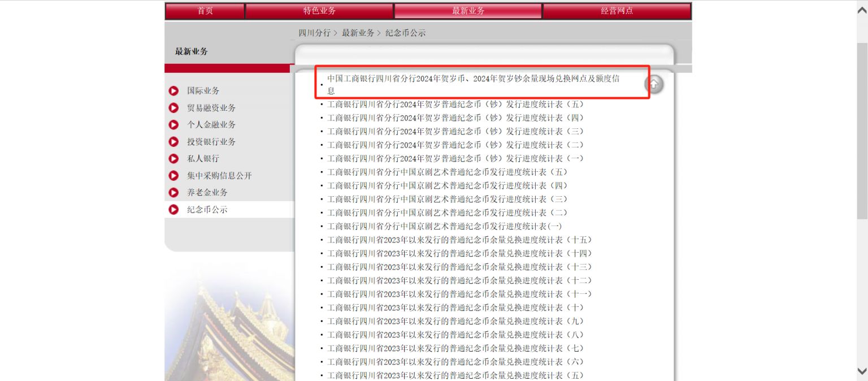Open 中国京剧艺术普通纪念币发行进度统计表（四）
The height and width of the screenshot is (381, 868).
click(x=448, y=185)
